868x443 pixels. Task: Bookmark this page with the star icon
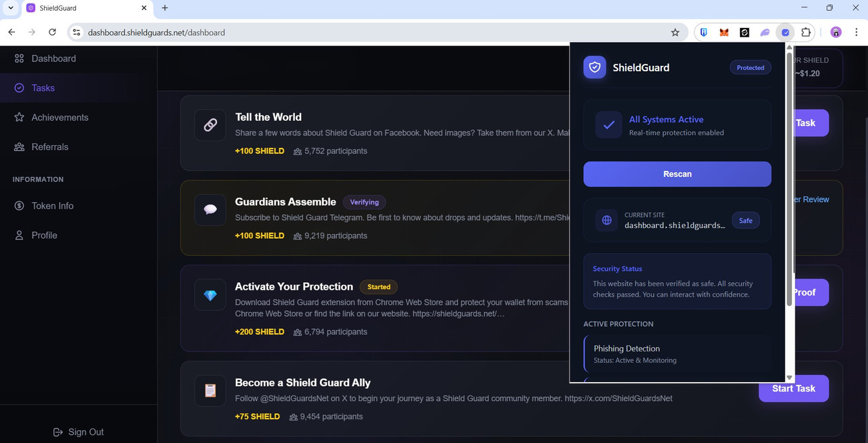pos(675,32)
